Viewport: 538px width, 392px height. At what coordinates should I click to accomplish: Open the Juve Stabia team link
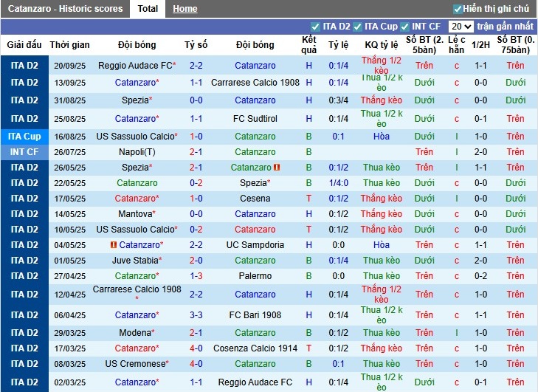tap(135, 261)
